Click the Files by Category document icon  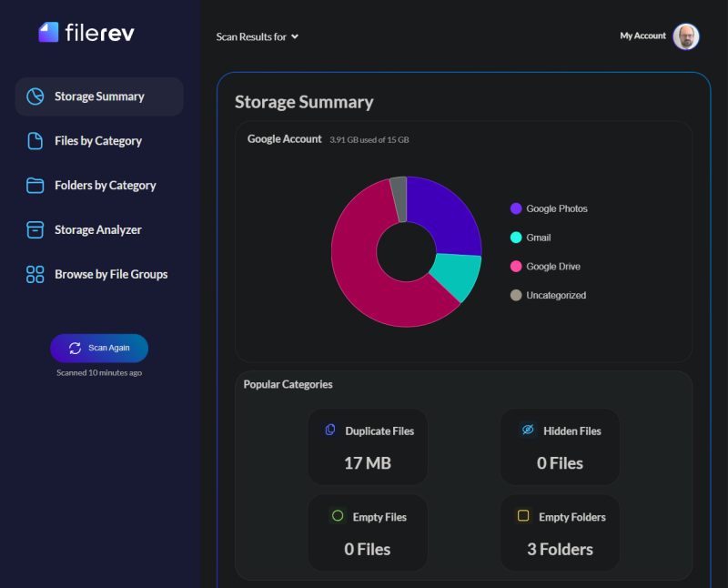click(x=35, y=141)
